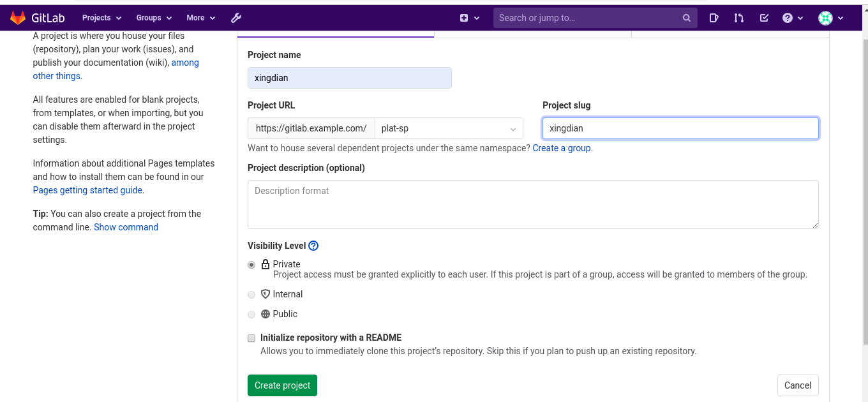868x402 pixels.
Task: Open the issues icon in navbar
Action: 715,18
